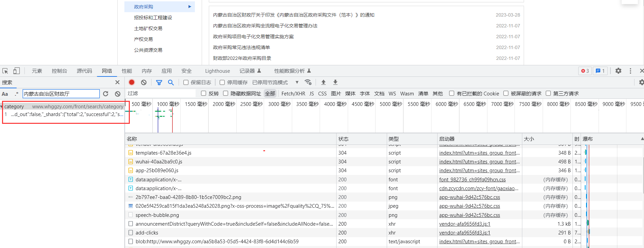Select templates-67a28e36e4.js request row
This screenshot has height=248, width=644.
coord(230,153)
